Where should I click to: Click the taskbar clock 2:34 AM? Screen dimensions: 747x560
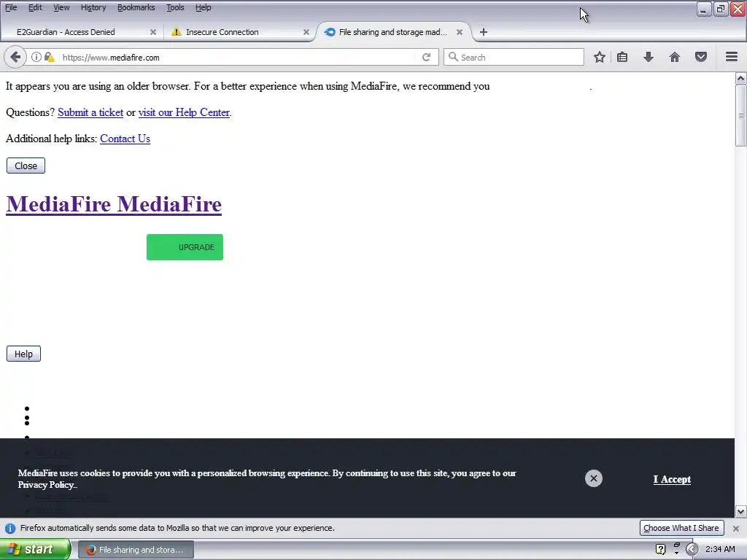click(720, 549)
